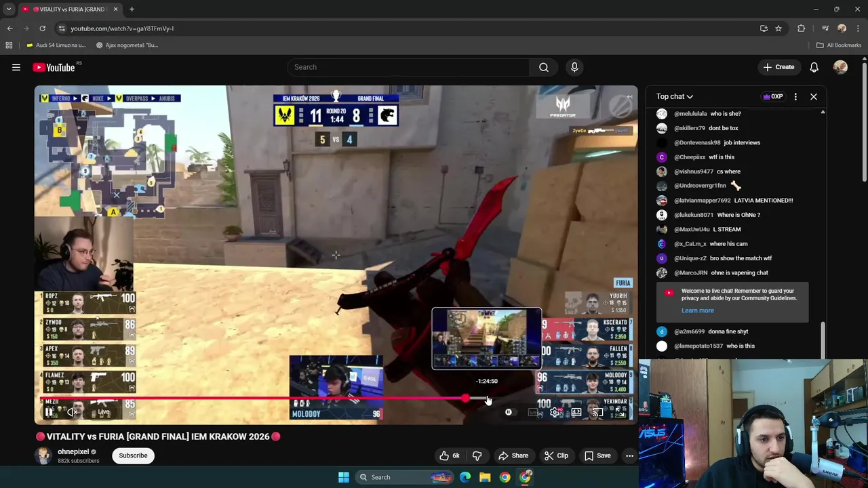Click the seek preview thumbnail
The image size is (868, 488).
pos(487,339)
